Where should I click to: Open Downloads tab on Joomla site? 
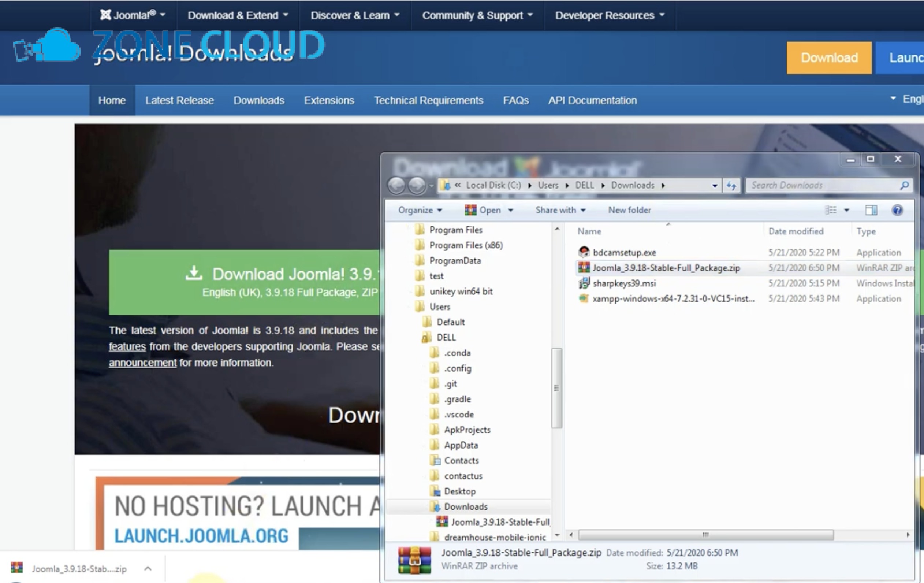point(259,100)
